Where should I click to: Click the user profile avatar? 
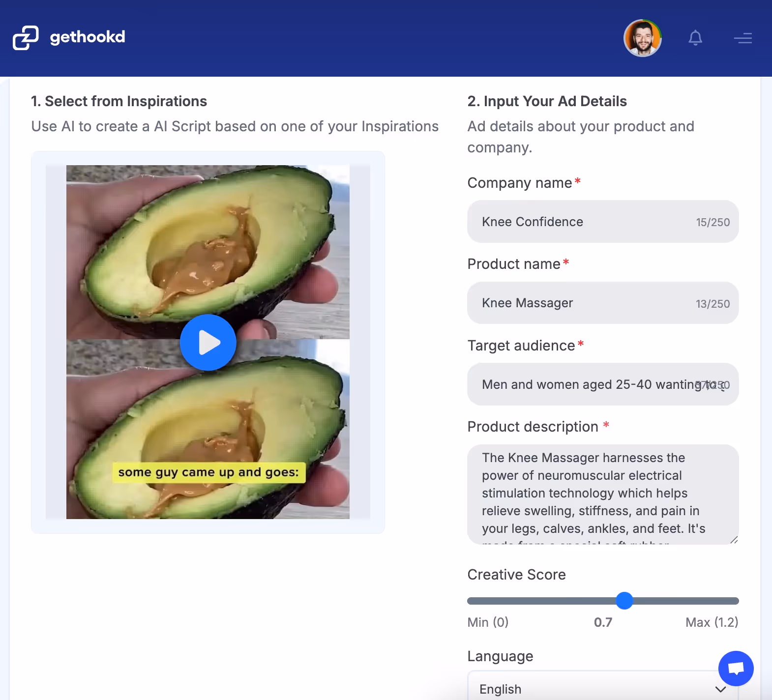click(x=643, y=38)
